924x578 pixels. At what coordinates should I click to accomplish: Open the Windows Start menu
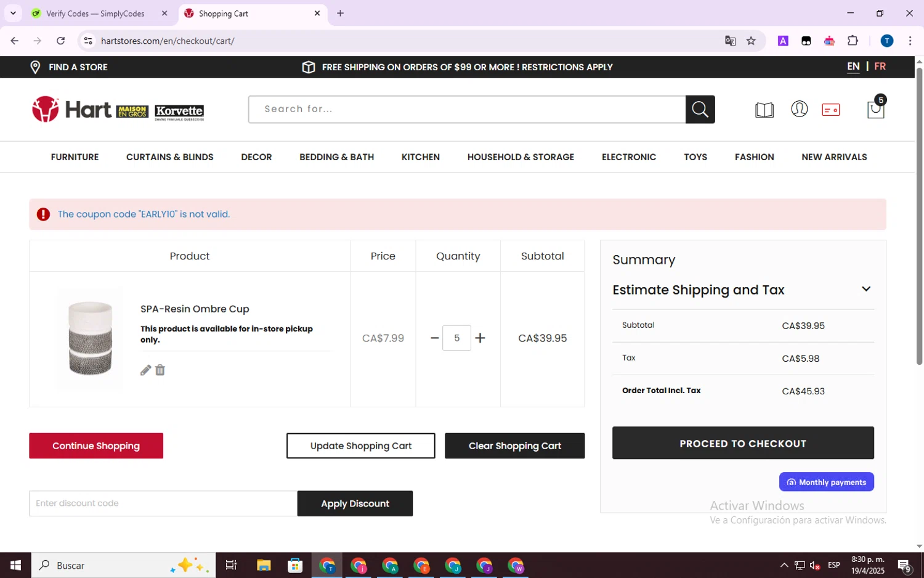tap(15, 565)
